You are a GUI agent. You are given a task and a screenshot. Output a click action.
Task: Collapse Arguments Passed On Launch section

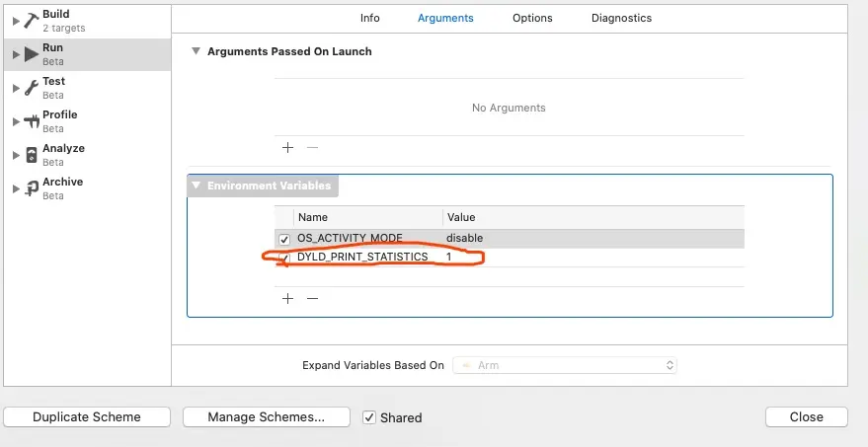[x=197, y=51]
